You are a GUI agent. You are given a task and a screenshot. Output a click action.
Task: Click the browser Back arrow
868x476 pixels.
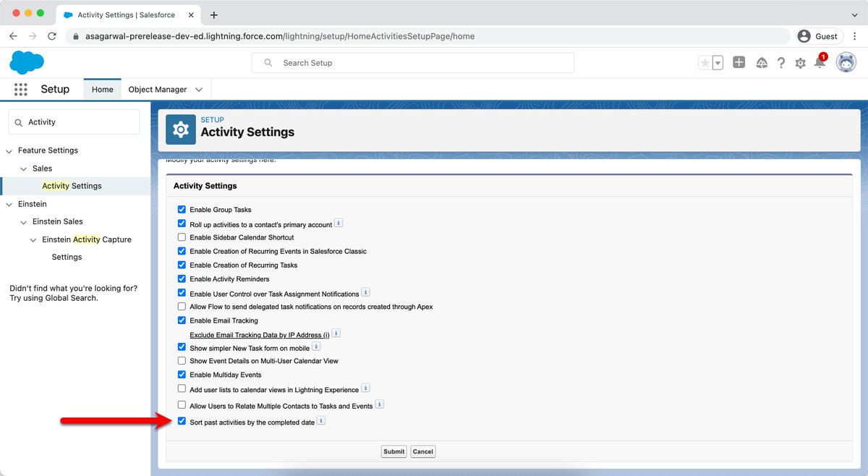13,36
